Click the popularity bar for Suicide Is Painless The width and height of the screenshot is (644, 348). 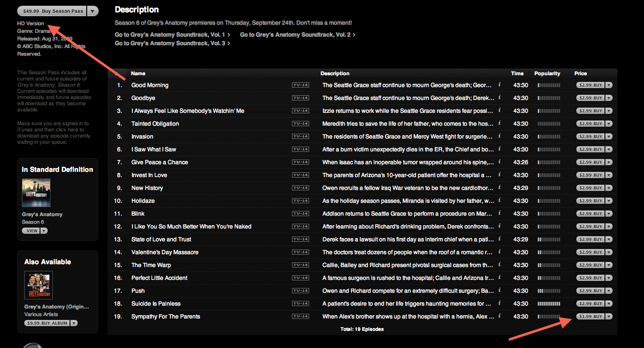[x=549, y=304]
